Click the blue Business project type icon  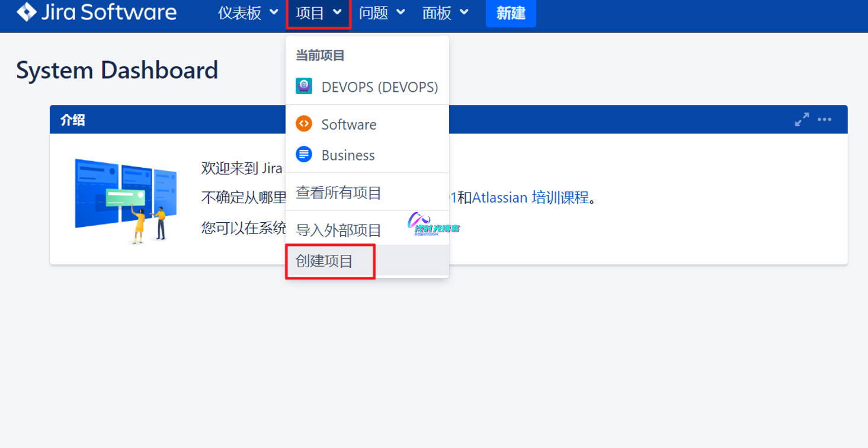pos(304,155)
